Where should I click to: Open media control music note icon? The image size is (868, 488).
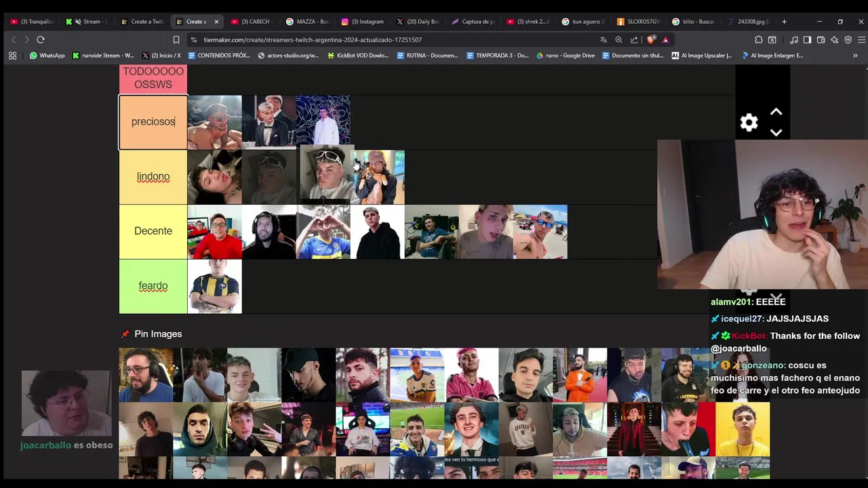(794, 40)
